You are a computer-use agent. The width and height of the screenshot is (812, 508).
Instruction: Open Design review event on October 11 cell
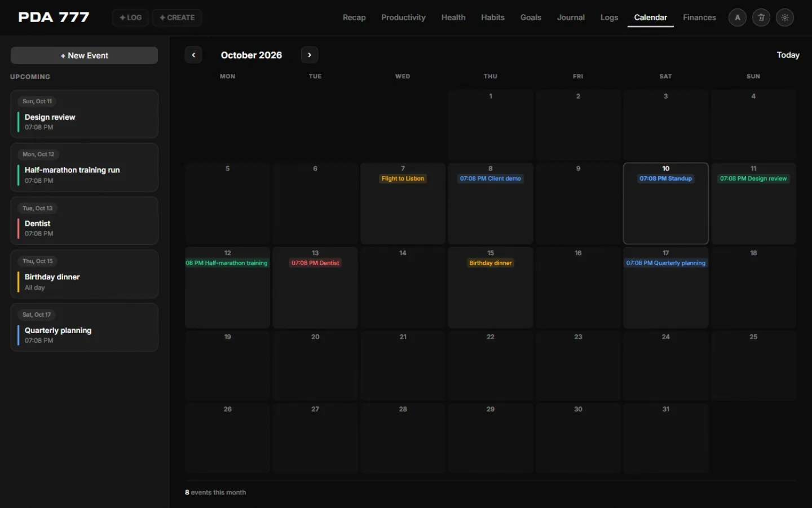753,178
